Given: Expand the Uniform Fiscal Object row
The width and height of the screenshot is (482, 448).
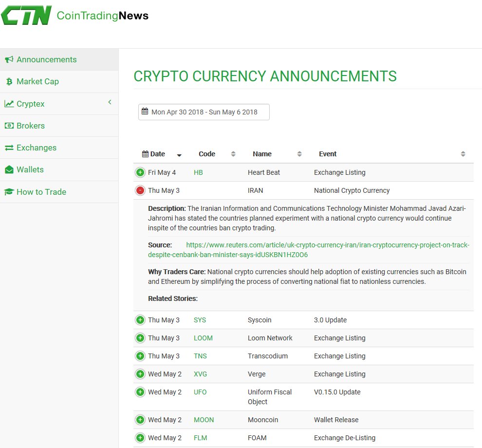Looking at the screenshot, I should (x=140, y=392).
